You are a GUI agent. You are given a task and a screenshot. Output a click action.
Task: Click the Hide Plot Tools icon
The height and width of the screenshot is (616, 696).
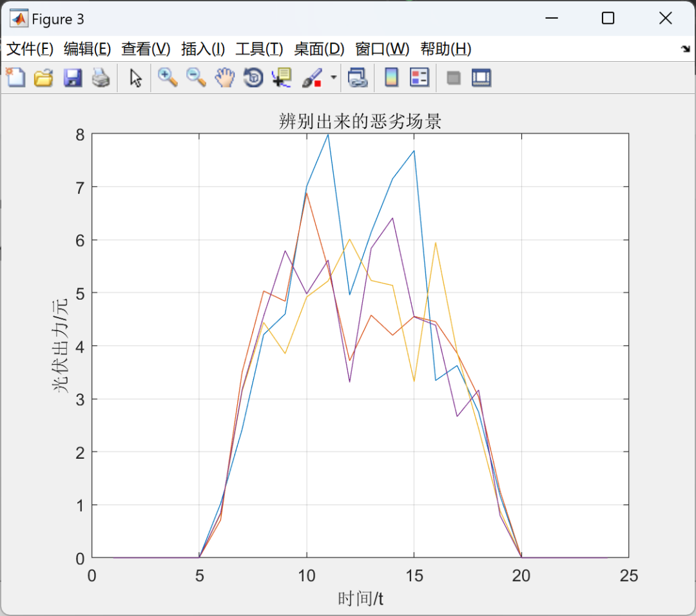pos(453,78)
